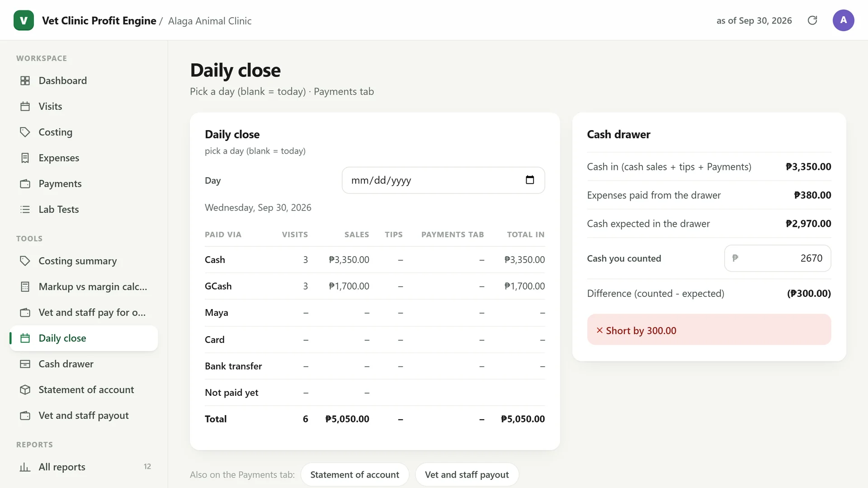Click the Costing summary tag icon
The image size is (868, 488).
[25, 261]
